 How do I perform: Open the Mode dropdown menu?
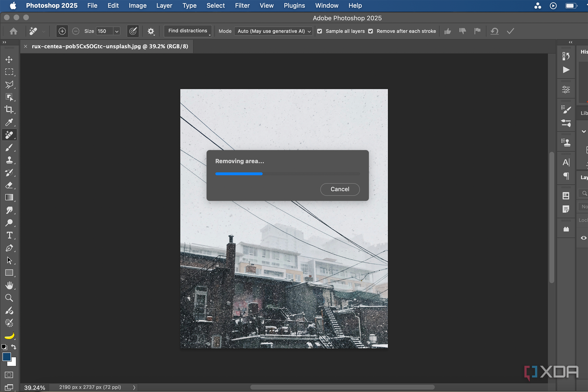274,31
